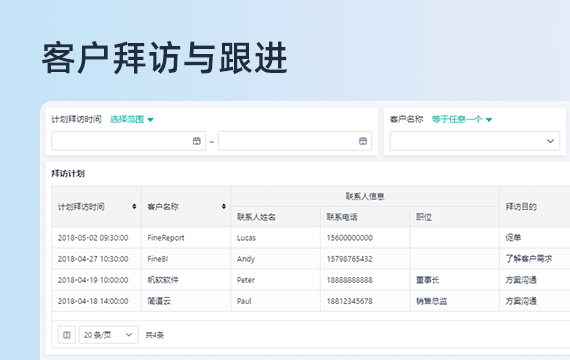This screenshot has width=570, height=360.
Task: Sort by 客户名称 column arrows
Action: [224, 207]
